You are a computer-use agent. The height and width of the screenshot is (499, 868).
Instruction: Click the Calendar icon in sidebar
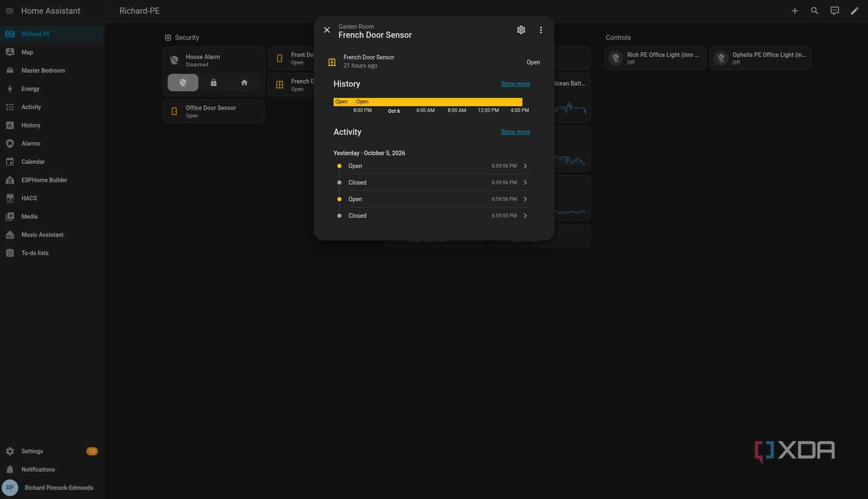coord(10,161)
